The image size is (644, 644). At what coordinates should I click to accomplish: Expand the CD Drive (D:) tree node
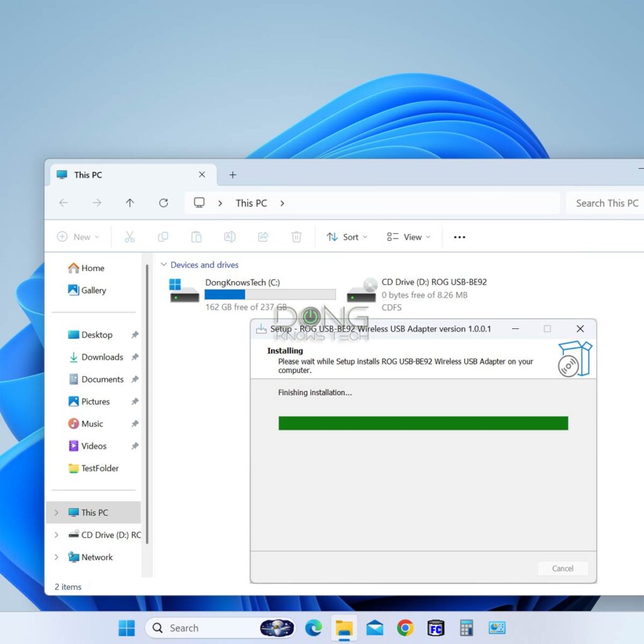[x=56, y=535]
